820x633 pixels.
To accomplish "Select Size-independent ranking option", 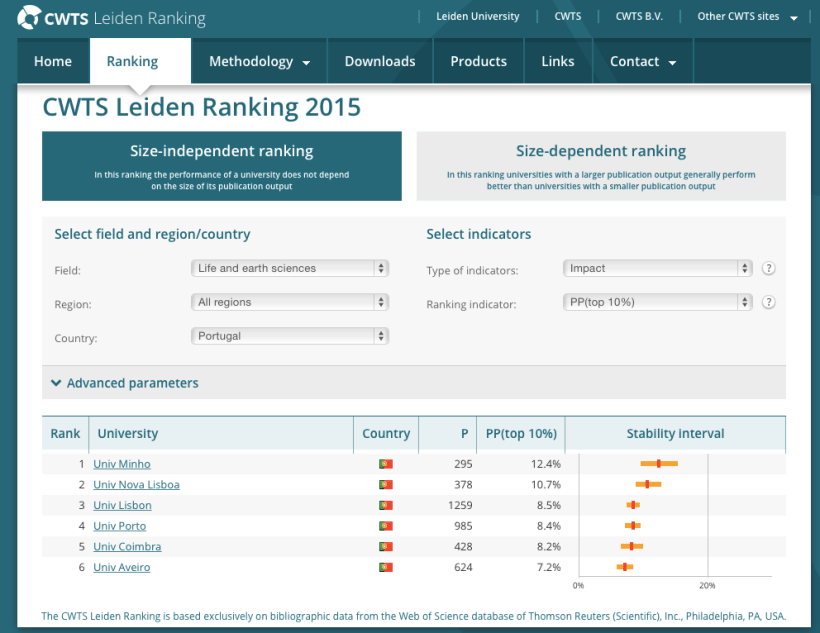I will (x=222, y=166).
